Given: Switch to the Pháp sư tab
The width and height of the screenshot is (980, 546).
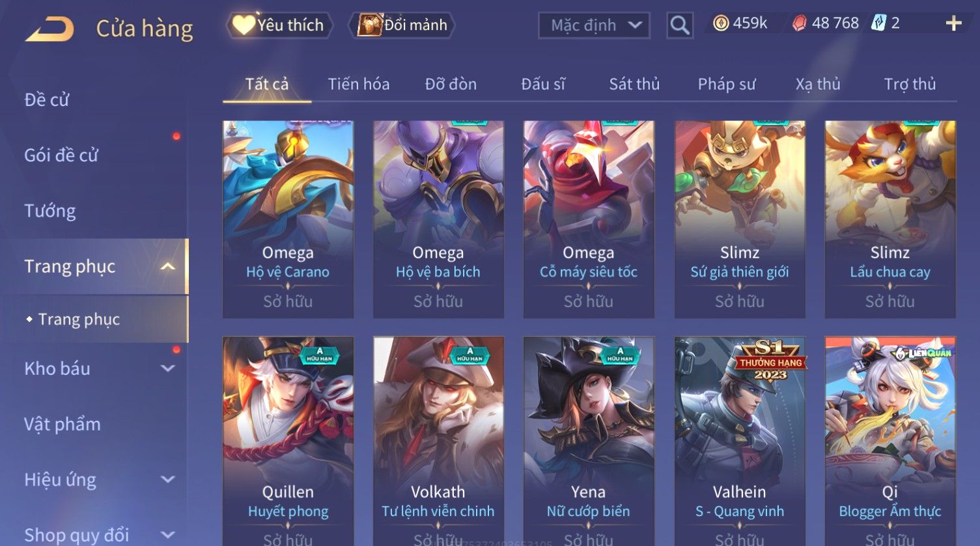Looking at the screenshot, I should (x=727, y=84).
